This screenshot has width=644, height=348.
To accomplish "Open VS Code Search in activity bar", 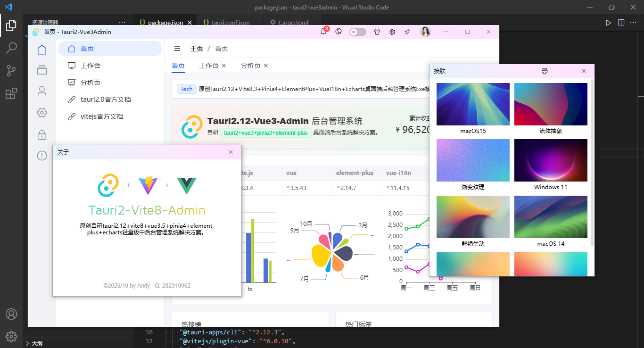I will point(11,48).
